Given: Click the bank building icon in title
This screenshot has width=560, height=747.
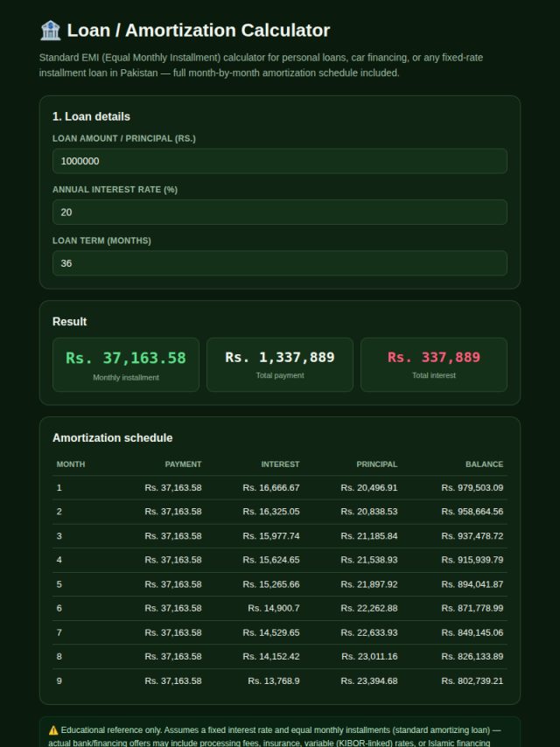Looking at the screenshot, I should [50, 31].
